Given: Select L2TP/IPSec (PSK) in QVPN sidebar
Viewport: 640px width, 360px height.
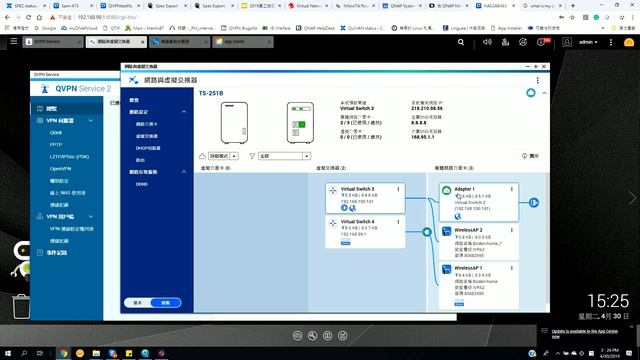Looking at the screenshot, I should [69, 157].
